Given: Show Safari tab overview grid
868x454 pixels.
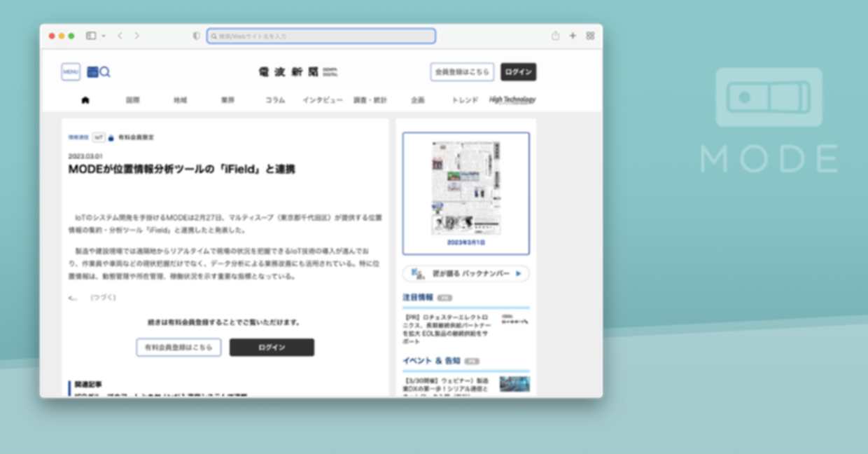Looking at the screenshot, I should tap(590, 36).
